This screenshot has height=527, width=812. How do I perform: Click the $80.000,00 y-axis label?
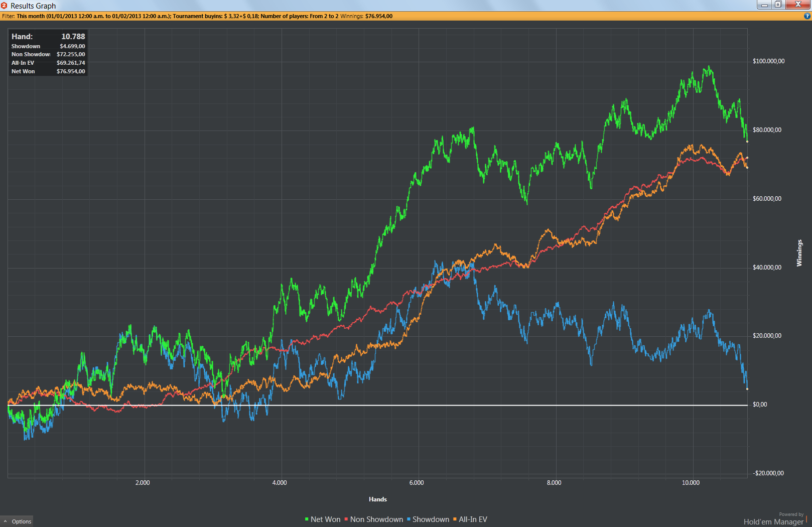coord(767,130)
